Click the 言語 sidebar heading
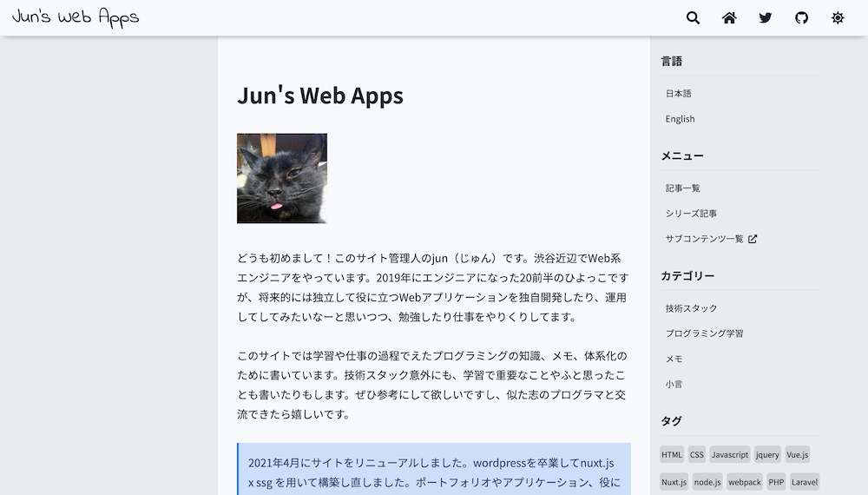Viewport: 868px width, 495px height. (x=672, y=62)
